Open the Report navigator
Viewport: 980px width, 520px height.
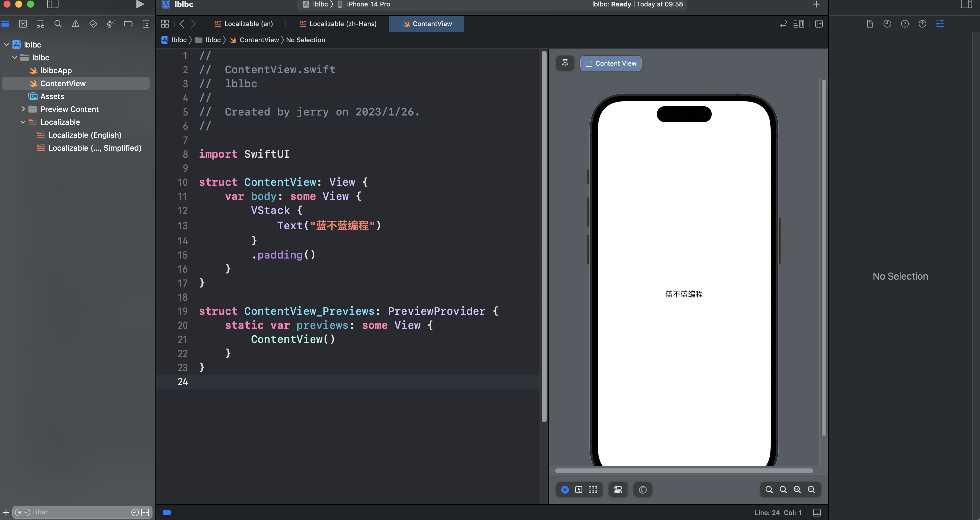(x=146, y=23)
